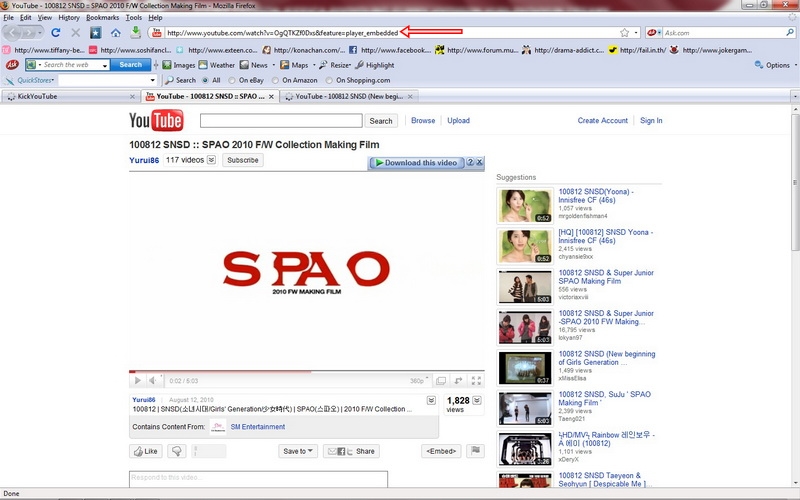Click the red Ask toolbar logo
This screenshot has height=500, width=800.
(x=12, y=65)
